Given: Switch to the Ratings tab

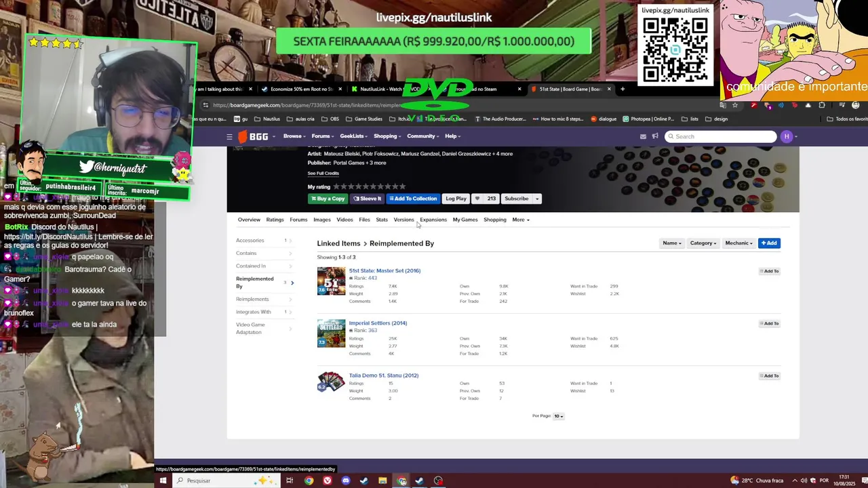Looking at the screenshot, I should [275, 220].
